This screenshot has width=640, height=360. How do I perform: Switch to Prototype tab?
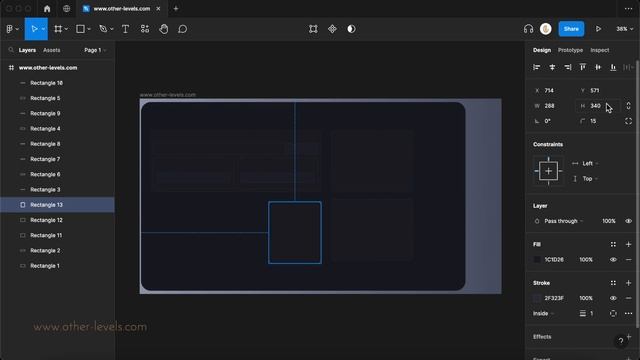click(570, 50)
